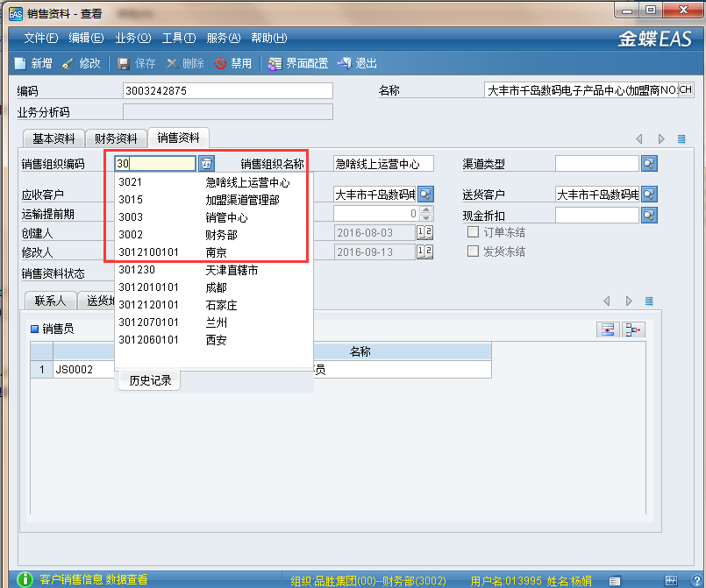Viewport: 706px width, 588px height.
Task: Open the 渠道类型 lookup selector
Action: [649, 164]
